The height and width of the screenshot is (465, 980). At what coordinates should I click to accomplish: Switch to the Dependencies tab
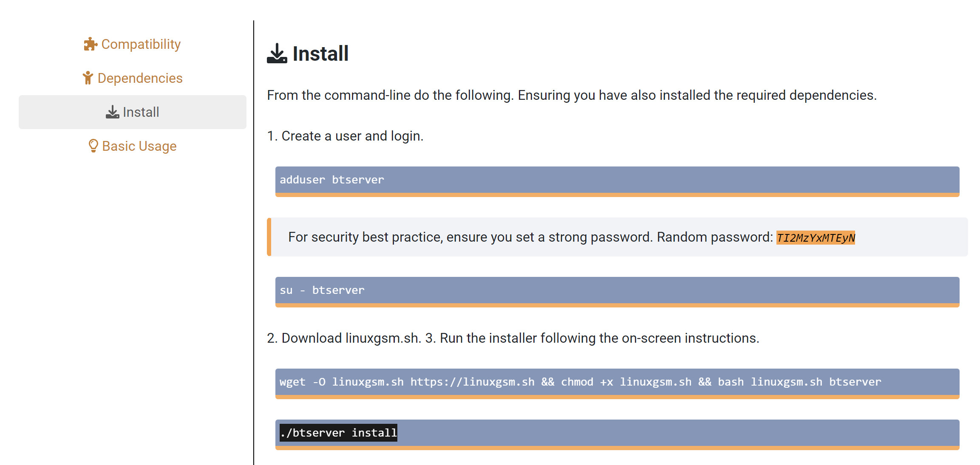tap(133, 78)
